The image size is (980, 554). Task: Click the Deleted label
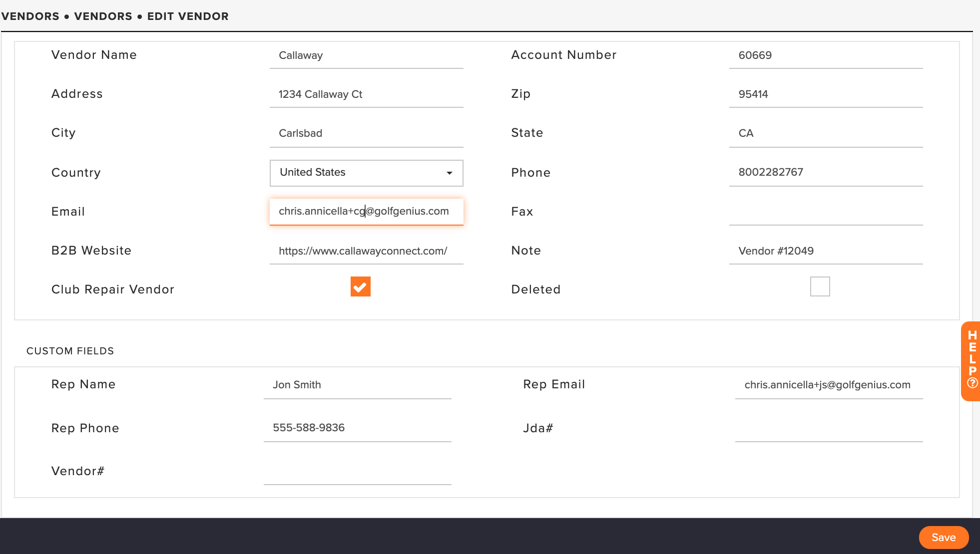[x=535, y=289]
